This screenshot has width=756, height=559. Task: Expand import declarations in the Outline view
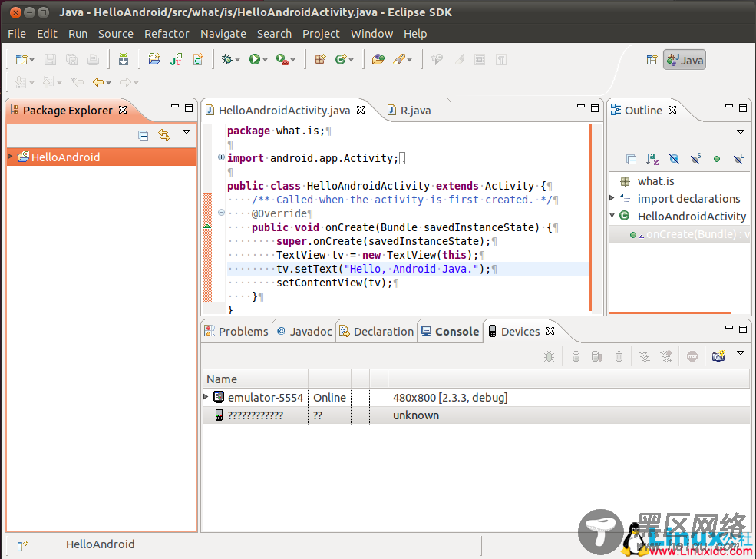[612, 198]
